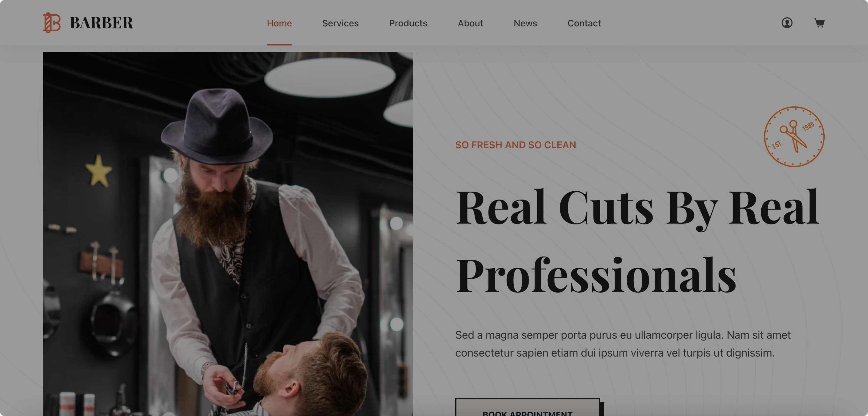Click the Est. 1986 scissors badge
Screen dimensions: 868x416
tap(794, 136)
